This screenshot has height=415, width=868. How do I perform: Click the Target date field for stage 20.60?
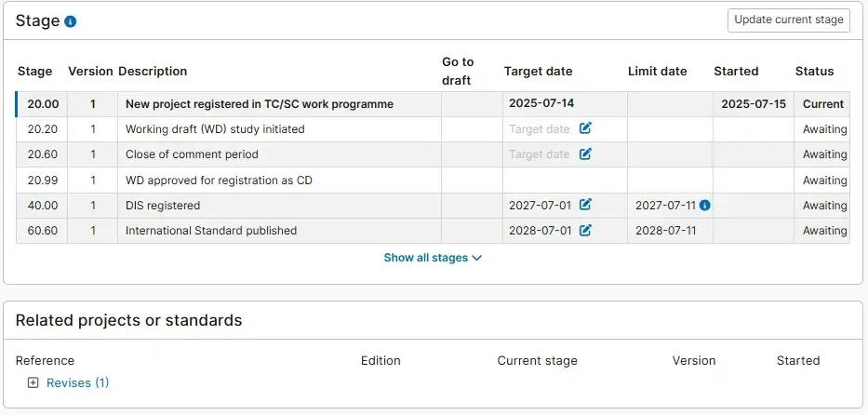pos(540,154)
